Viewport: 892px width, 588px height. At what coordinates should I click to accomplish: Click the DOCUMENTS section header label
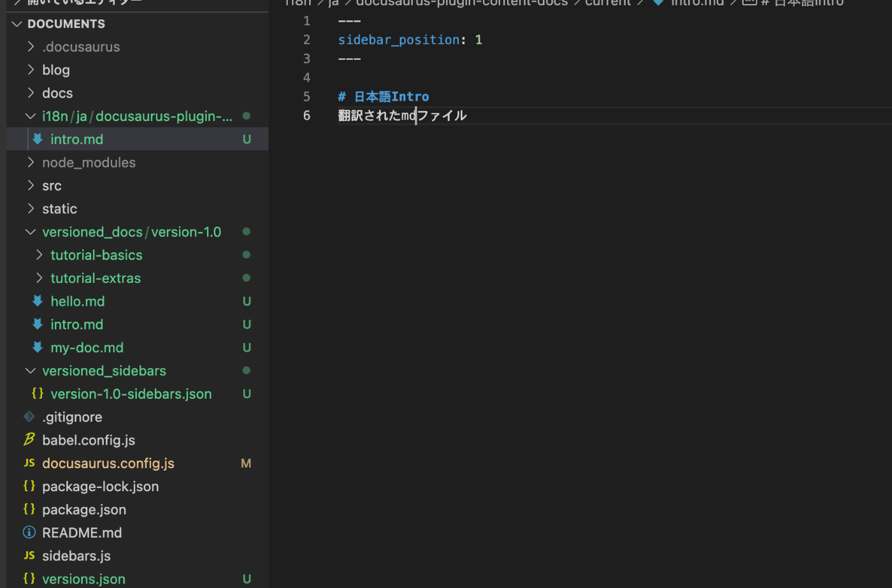[x=66, y=24]
